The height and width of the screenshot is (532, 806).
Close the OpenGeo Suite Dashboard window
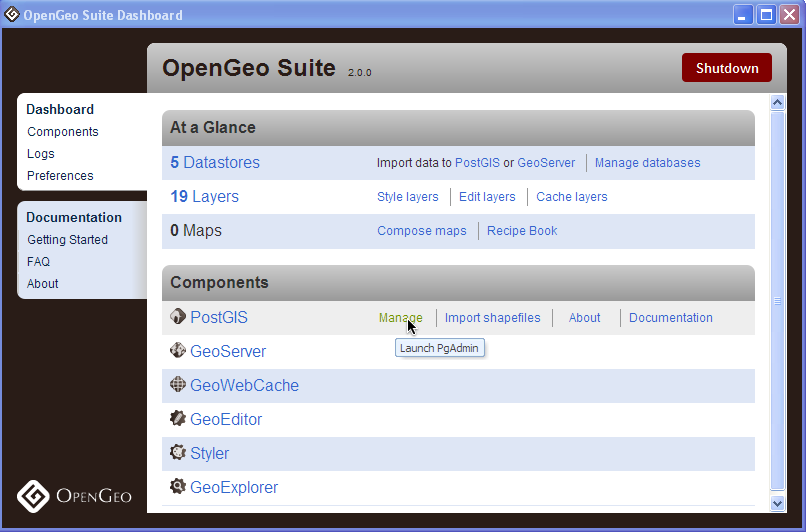point(789,15)
